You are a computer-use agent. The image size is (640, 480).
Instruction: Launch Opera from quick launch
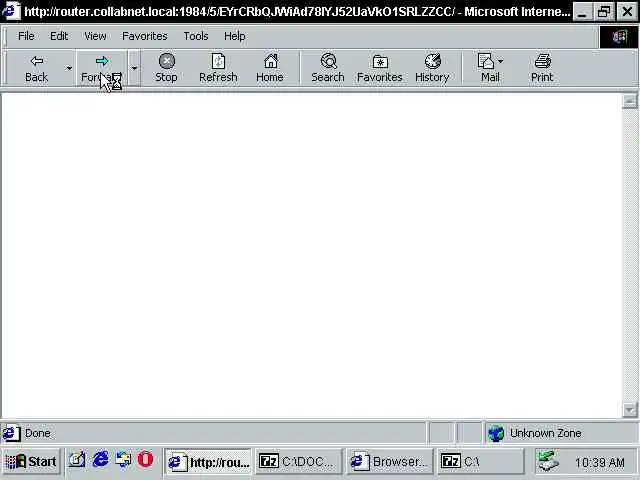pyautogui.click(x=145, y=460)
